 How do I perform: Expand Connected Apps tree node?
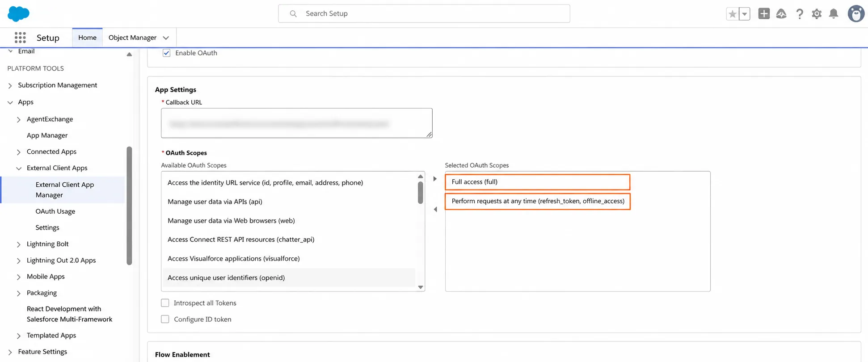19,152
